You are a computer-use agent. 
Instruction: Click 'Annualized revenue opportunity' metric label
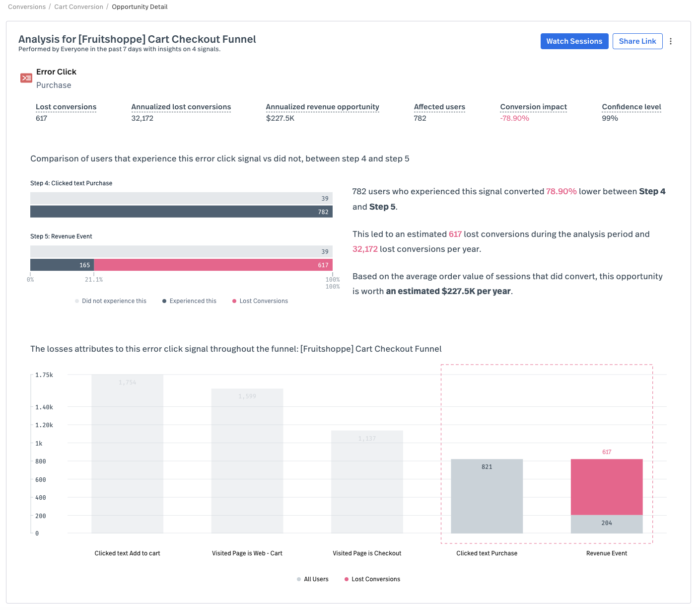322,107
